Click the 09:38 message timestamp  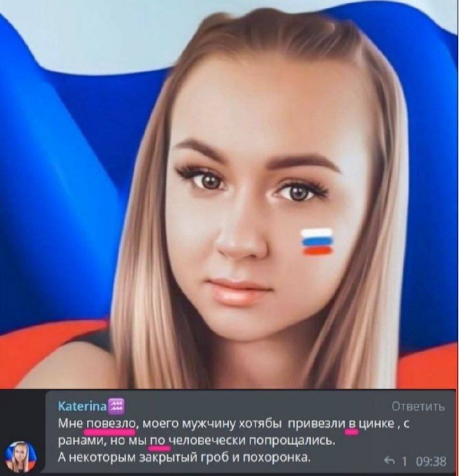pyautogui.click(x=432, y=461)
